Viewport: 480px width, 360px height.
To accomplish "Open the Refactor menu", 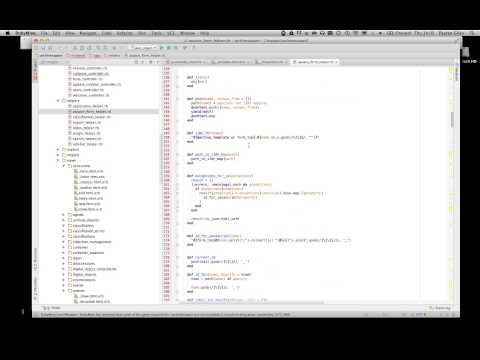I will click(125, 33).
